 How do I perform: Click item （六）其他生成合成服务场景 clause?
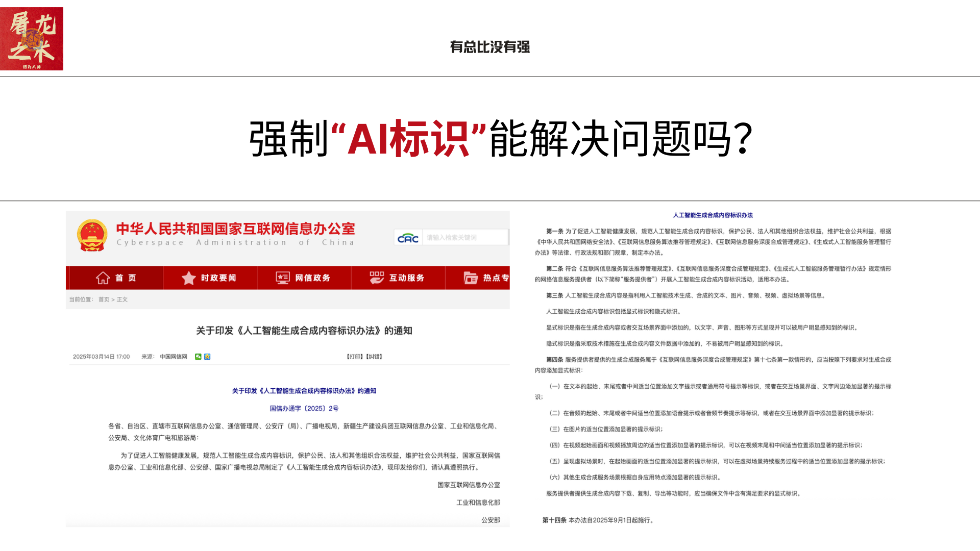coord(635,478)
